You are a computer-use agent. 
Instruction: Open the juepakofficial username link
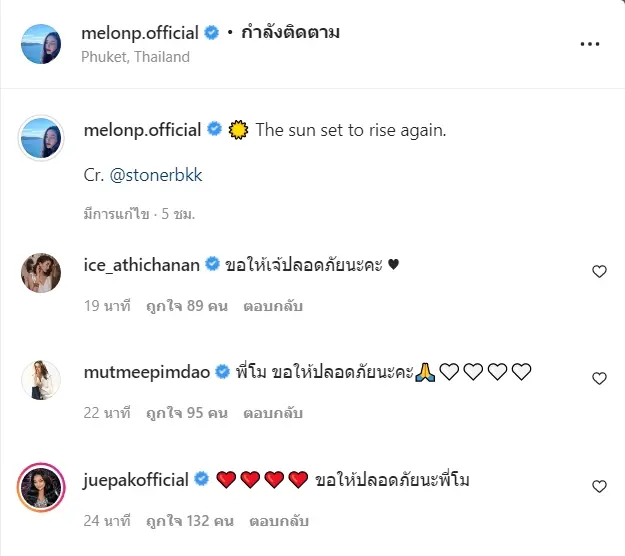137,480
